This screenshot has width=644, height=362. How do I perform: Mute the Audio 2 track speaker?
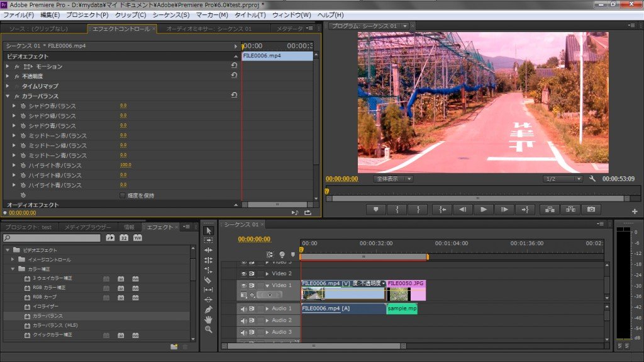243,320
